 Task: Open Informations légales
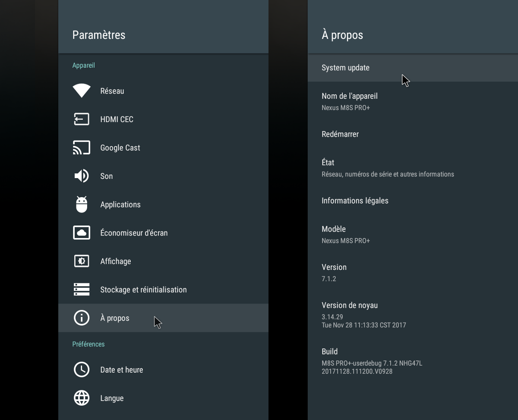click(x=413, y=201)
